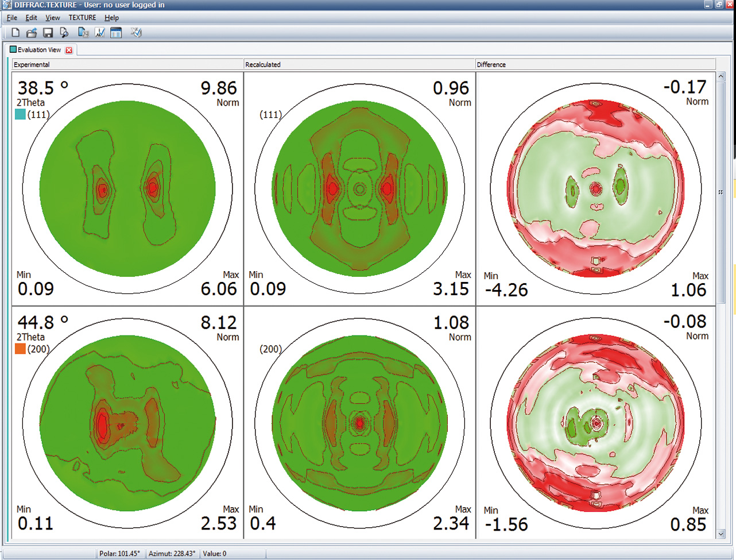The image size is (736, 560).
Task: Select the Evaluation View tab
Action: 38,50
